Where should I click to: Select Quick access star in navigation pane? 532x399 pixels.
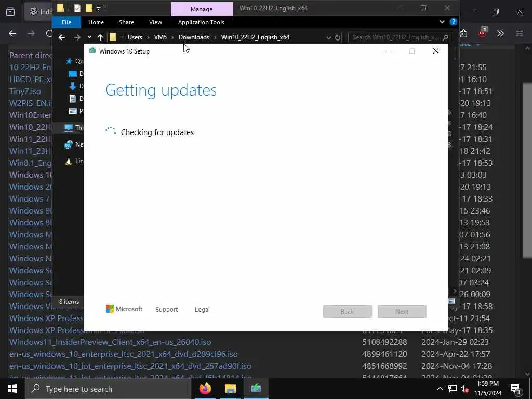pyautogui.click(x=69, y=61)
